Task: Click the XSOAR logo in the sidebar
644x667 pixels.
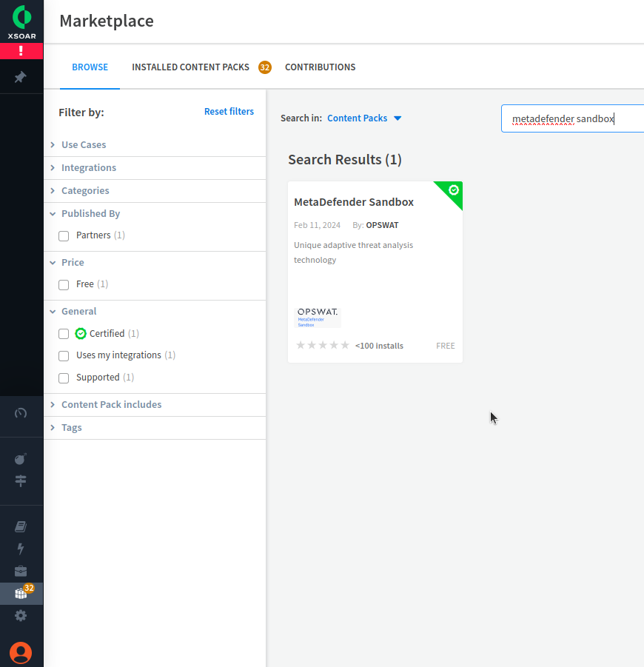Action: click(21, 22)
